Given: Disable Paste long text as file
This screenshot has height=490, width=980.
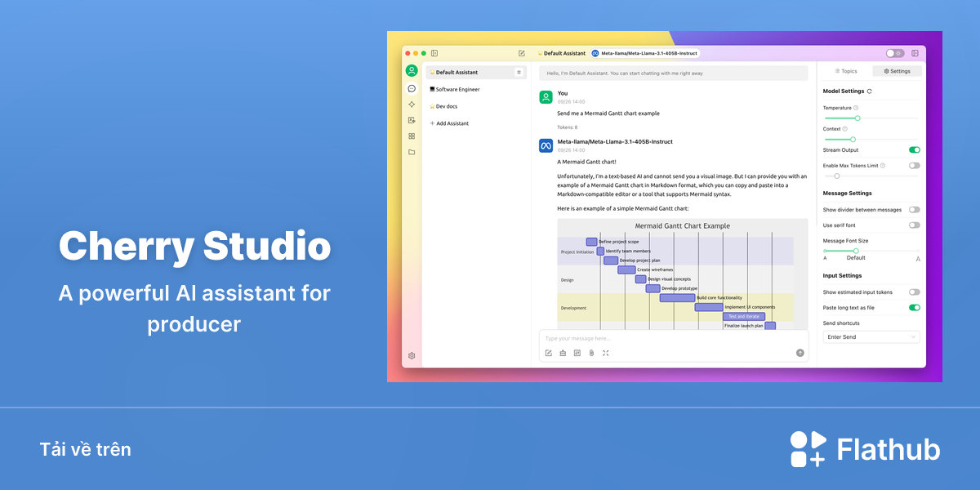Looking at the screenshot, I should pos(915,308).
